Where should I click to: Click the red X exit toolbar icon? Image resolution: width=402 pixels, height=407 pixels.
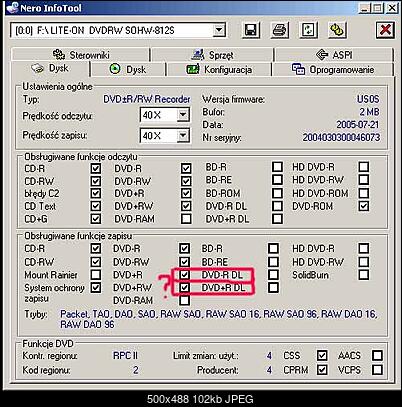point(386,30)
